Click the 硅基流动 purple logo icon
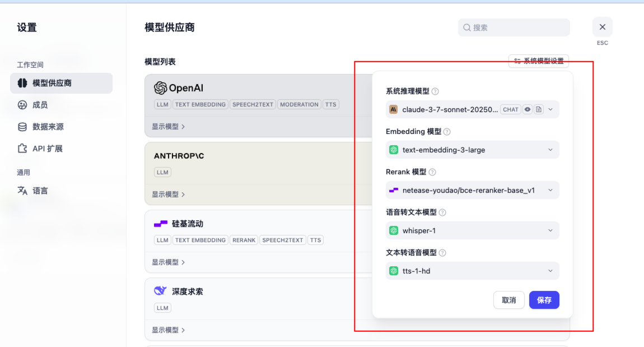The width and height of the screenshot is (644, 347). [x=161, y=224]
